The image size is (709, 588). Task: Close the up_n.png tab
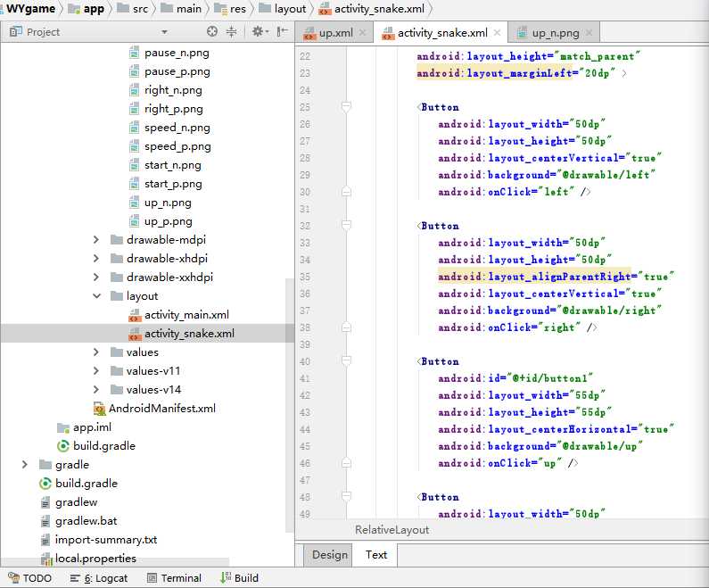coord(589,32)
